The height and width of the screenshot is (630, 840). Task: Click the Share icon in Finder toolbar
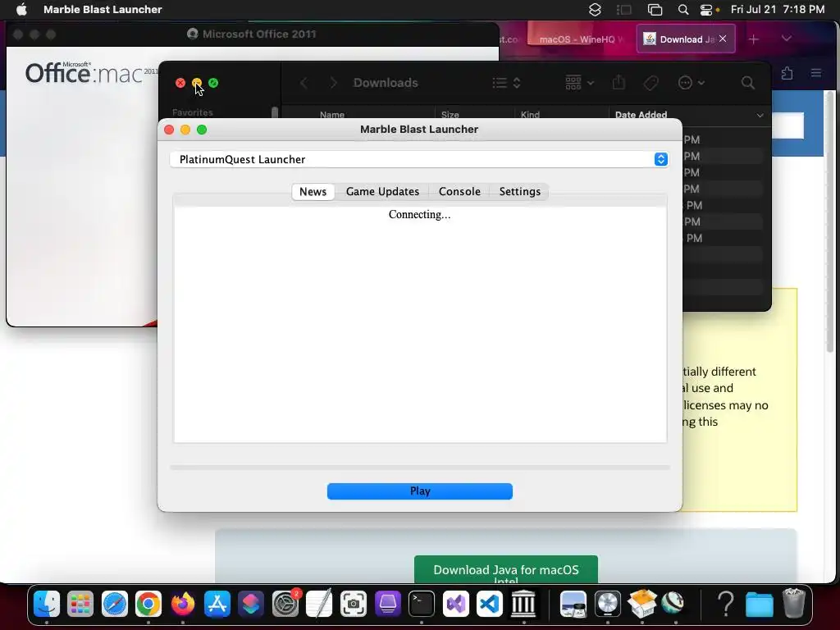[x=619, y=83]
